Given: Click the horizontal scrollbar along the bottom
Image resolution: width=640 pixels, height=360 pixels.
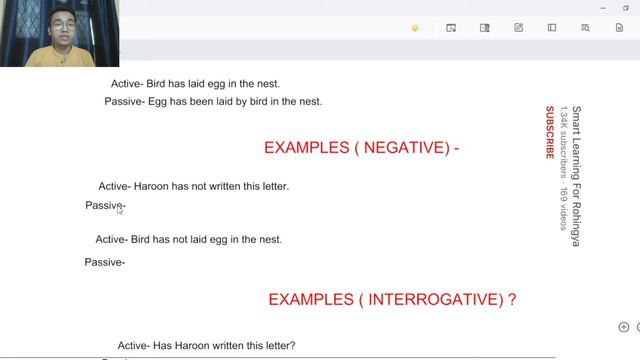Looking at the screenshot, I should tap(278, 358).
